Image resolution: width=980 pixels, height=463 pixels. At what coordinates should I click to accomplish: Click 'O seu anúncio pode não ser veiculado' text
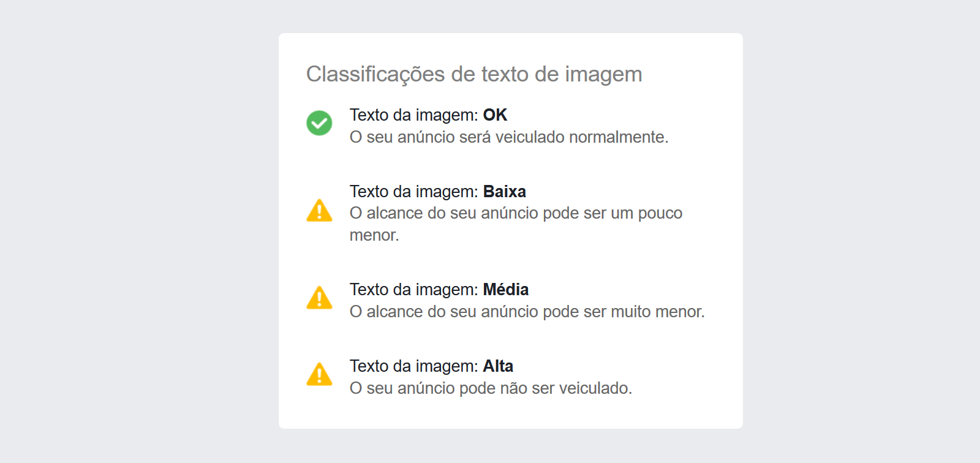click(491, 388)
